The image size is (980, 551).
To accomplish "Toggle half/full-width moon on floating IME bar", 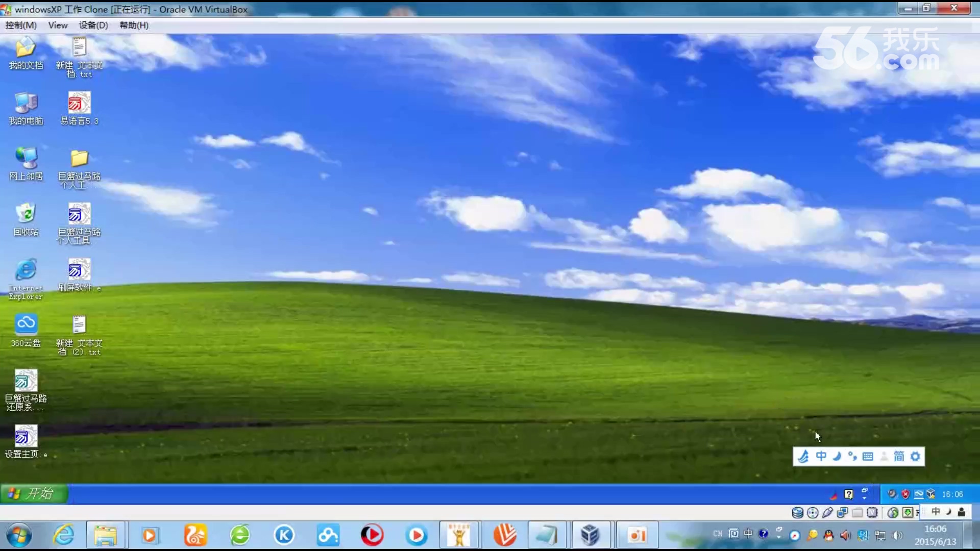I will [837, 456].
